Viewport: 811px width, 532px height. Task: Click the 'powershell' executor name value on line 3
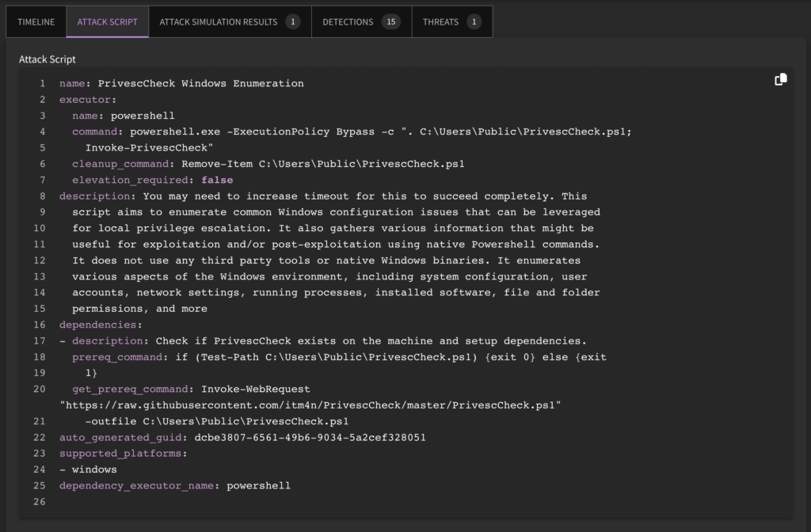click(x=143, y=116)
